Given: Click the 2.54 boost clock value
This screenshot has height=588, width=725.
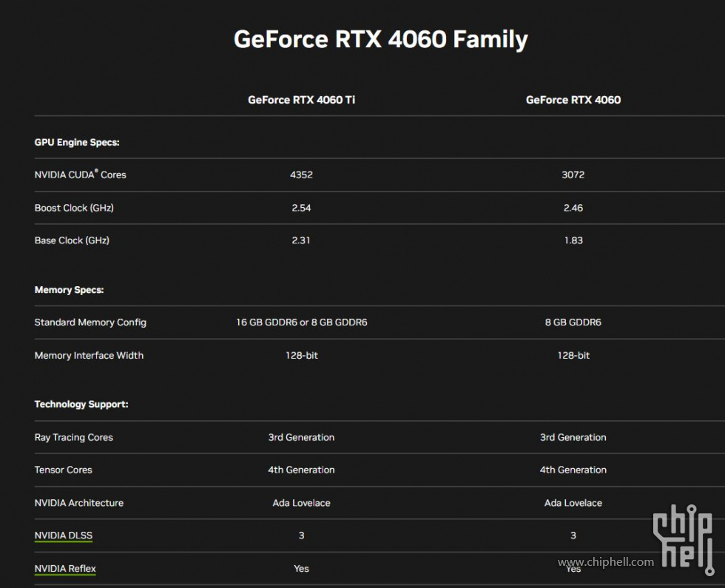Looking at the screenshot, I should (302, 208).
